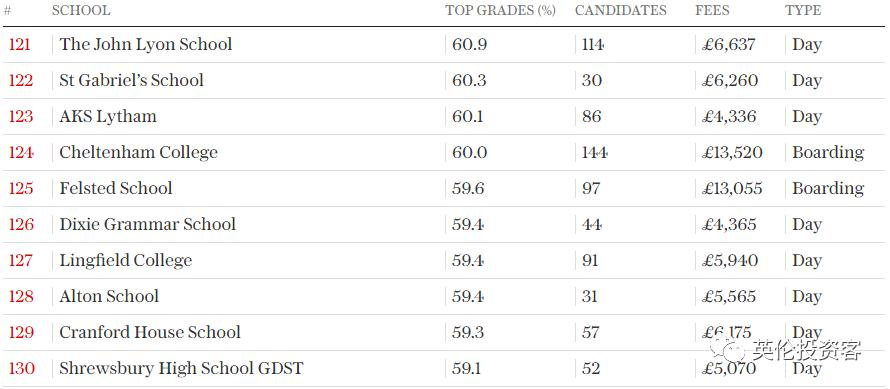This screenshot has width=890, height=389.
Task: Click the £13,520 fee for Cheltenham
Action: tap(732, 152)
